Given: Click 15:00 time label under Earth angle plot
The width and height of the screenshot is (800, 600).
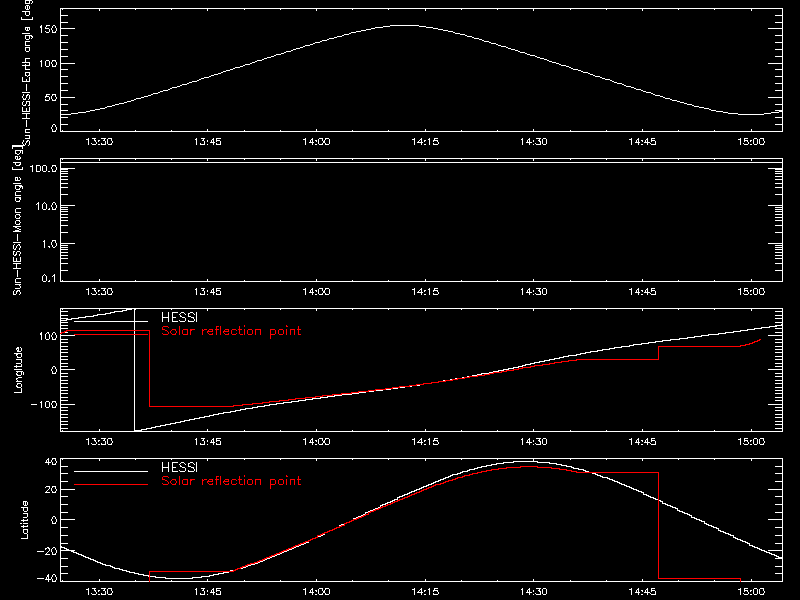Looking at the screenshot, I should tap(751, 142).
